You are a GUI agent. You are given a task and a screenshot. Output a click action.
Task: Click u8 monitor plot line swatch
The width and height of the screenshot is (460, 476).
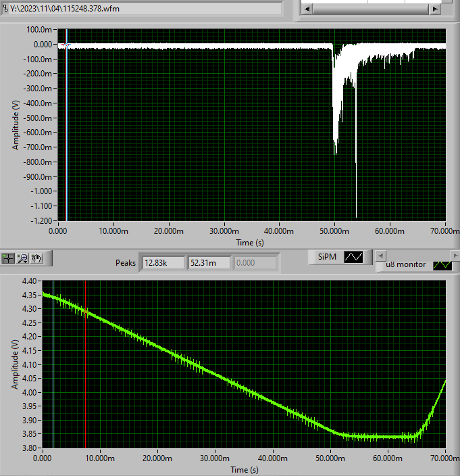coord(442,265)
